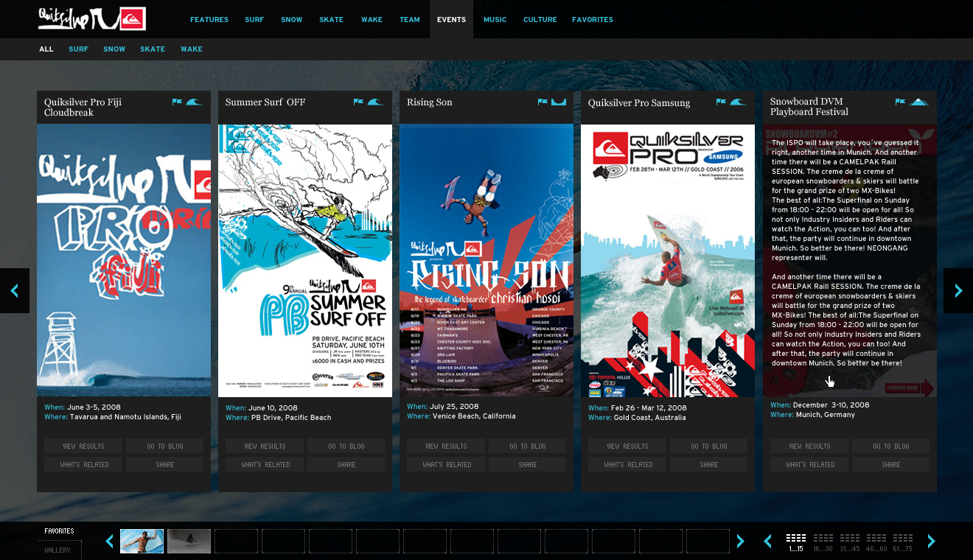The image size is (973, 560).
Task: Click the wave icon on Quiksilver Pro Fiji card
Action: pyautogui.click(x=195, y=102)
